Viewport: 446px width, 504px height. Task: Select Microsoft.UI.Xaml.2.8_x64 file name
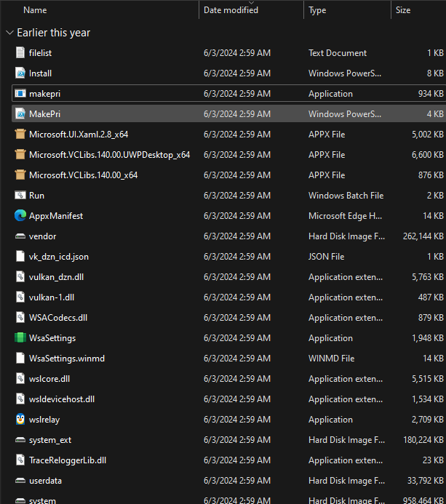pos(79,135)
